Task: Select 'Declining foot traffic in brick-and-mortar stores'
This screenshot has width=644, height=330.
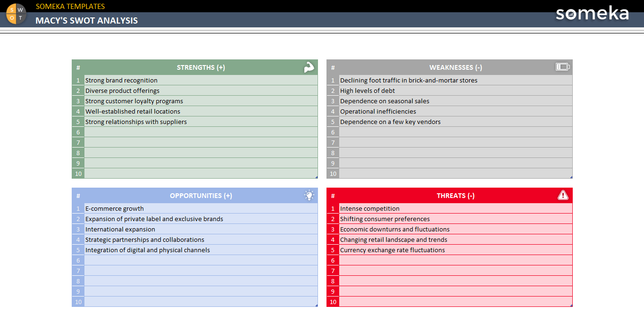Action: click(x=456, y=80)
